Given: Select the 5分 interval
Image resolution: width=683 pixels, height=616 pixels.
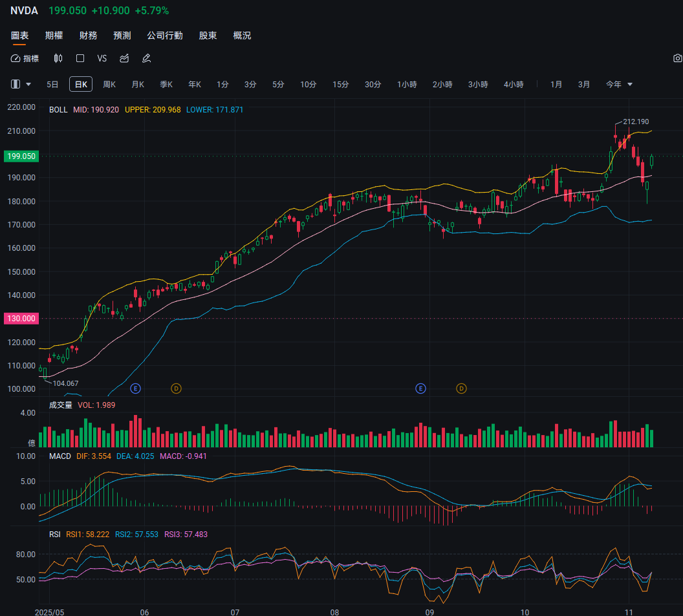Looking at the screenshot, I should (278, 85).
